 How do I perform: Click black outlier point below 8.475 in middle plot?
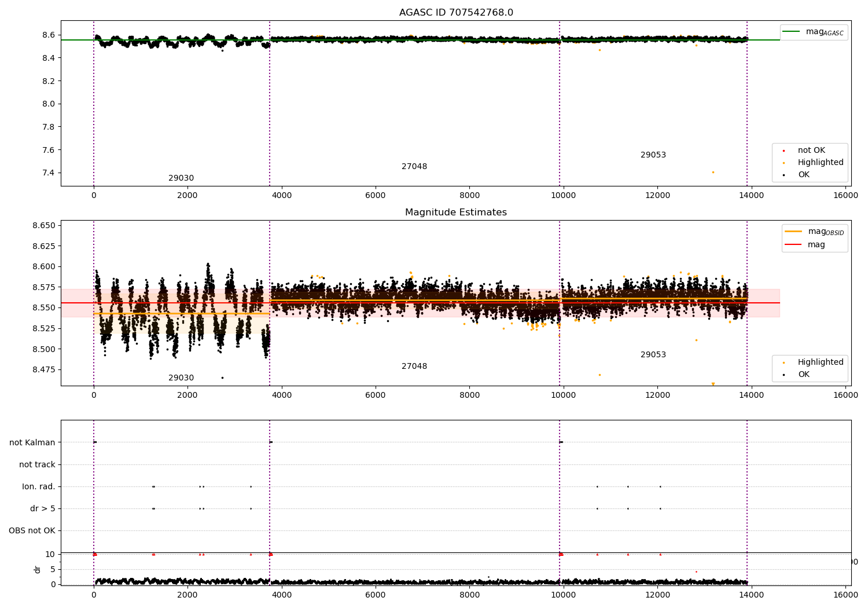pyautogui.click(x=222, y=378)
